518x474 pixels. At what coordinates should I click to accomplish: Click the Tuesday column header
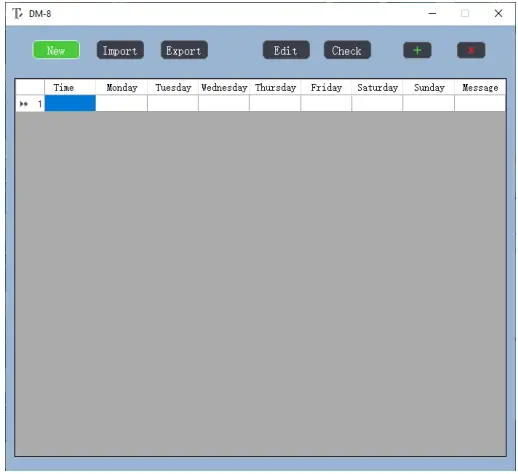[x=173, y=88]
